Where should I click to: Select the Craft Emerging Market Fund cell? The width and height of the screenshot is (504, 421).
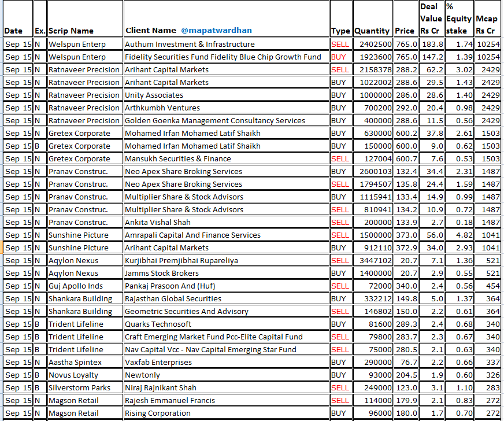(227, 337)
